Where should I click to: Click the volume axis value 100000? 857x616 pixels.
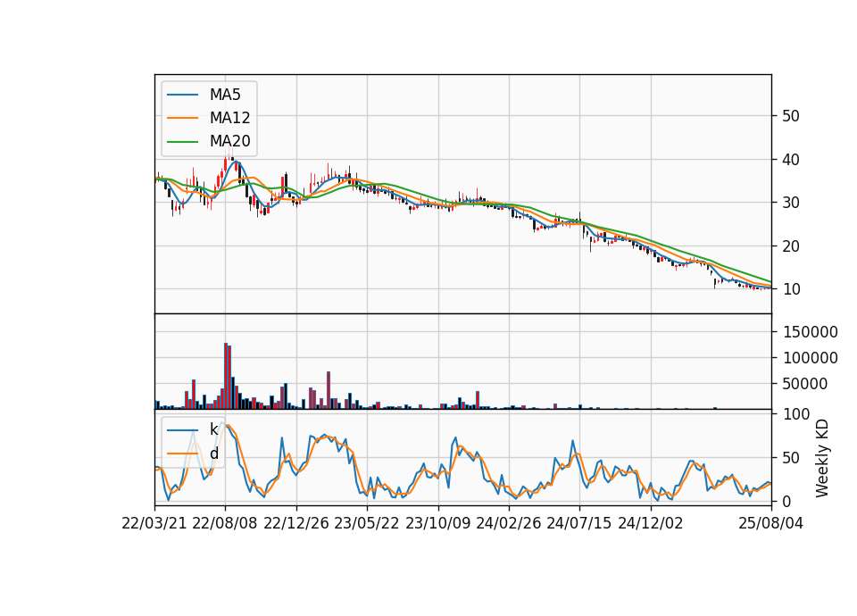[810, 358]
